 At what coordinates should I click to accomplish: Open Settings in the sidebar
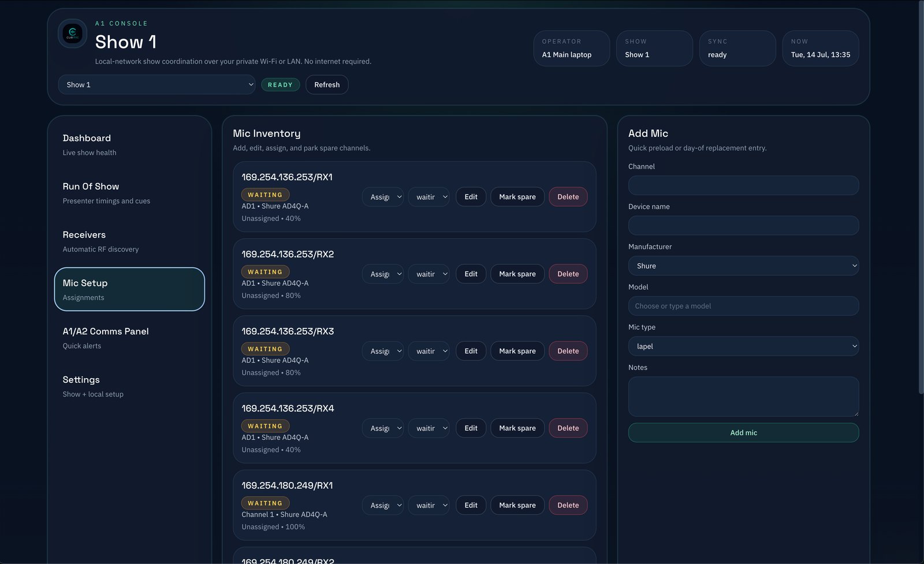pyautogui.click(x=129, y=386)
